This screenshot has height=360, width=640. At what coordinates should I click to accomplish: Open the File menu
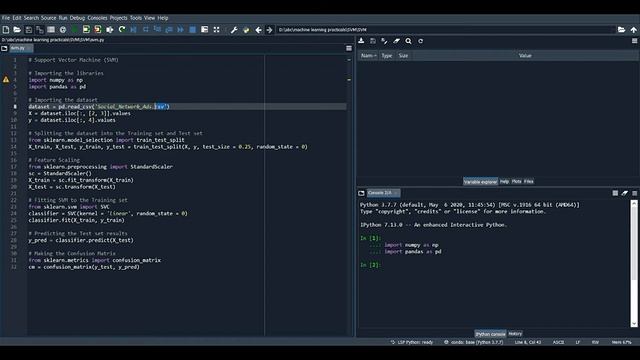click(6, 18)
